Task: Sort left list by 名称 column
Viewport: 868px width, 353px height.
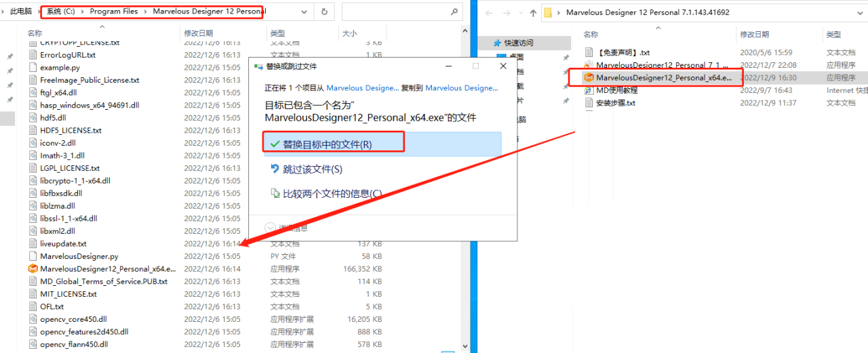Action: pos(35,33)
